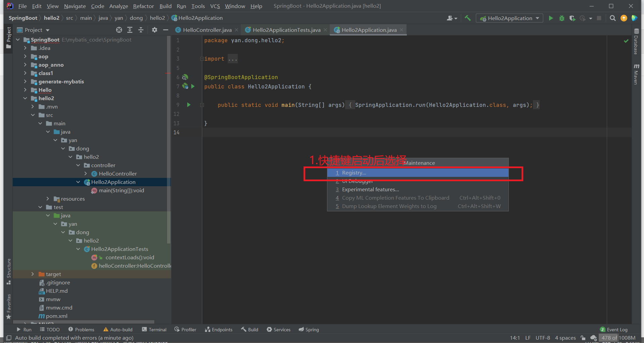This screenshot has height=343, width=644.
Task: Click the UTF-8 encoding in status bar
Action: (x=543, y=338)
